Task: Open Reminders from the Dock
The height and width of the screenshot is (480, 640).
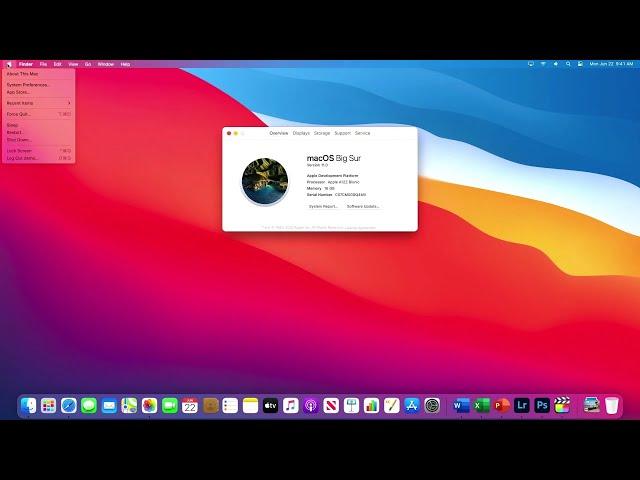Action: point(230,405)
